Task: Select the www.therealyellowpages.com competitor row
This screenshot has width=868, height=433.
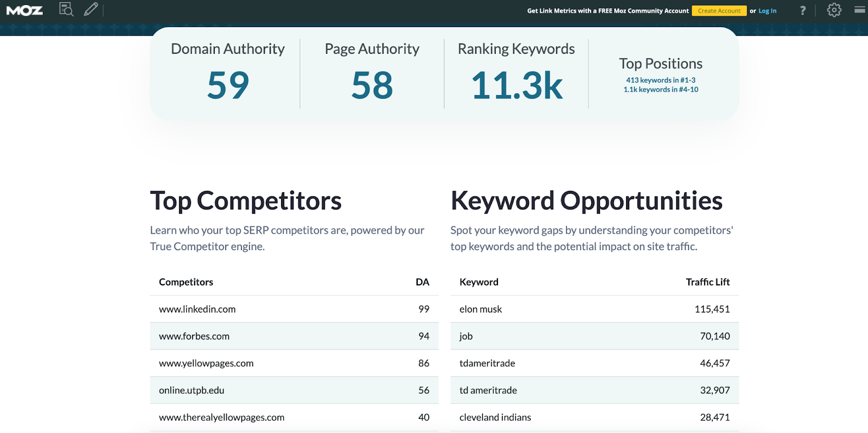Action: (294, 418)
